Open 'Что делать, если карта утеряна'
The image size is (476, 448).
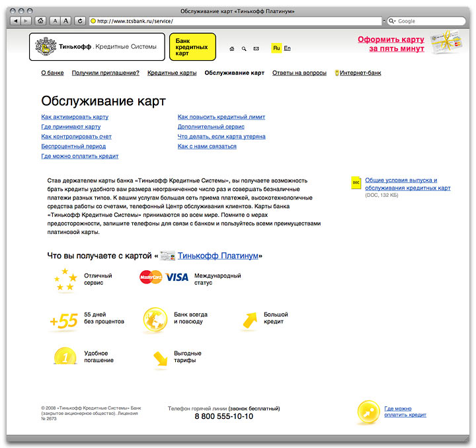point(221,137)
